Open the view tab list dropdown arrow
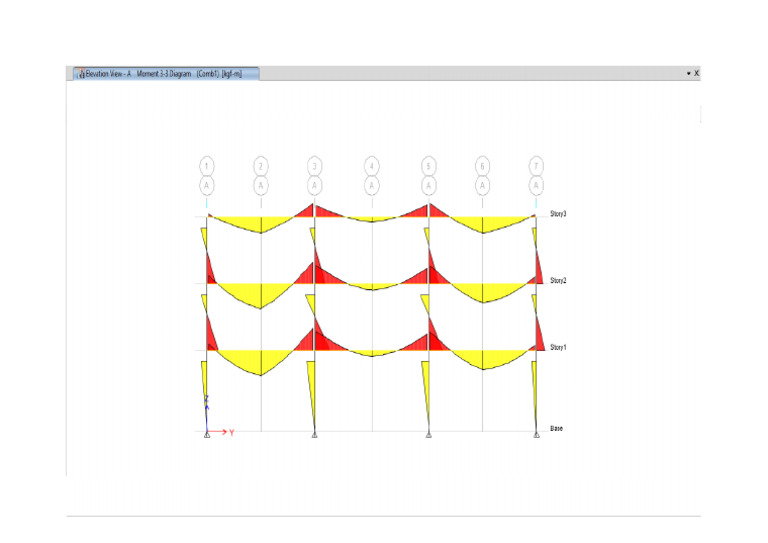The width and height of the screenshot is (768, 543). point(688,73)
